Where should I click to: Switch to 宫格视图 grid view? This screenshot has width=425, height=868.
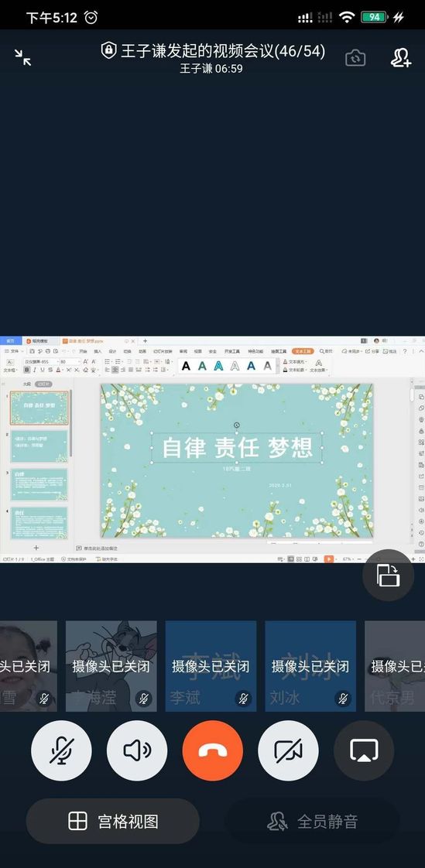[112, 821]
